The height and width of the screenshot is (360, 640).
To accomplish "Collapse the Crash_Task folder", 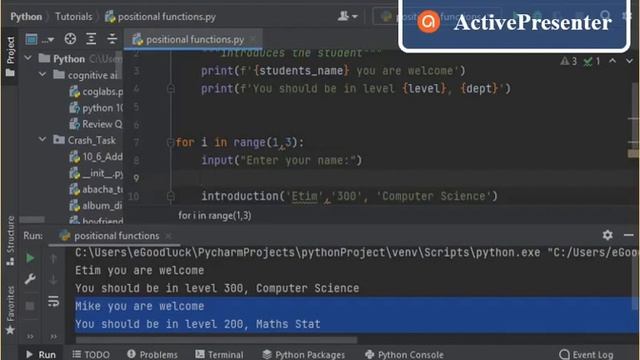I will [42, 140].
